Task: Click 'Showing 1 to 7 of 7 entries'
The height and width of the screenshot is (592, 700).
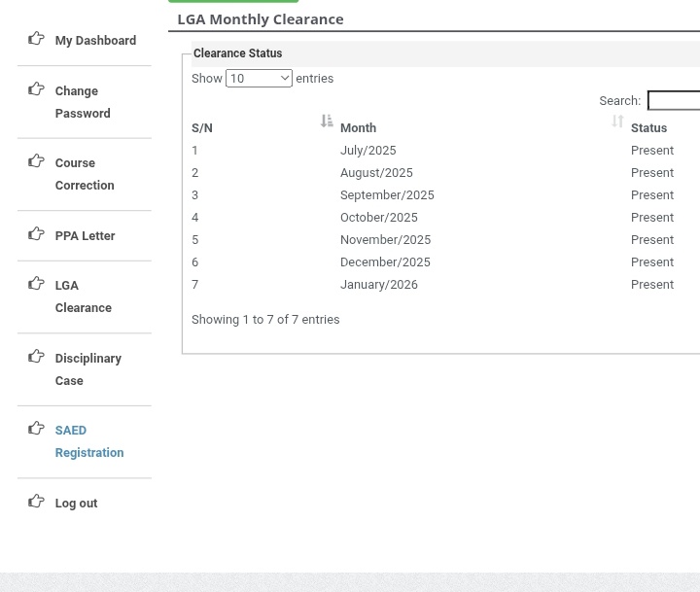Action: [x=265, y=320]
